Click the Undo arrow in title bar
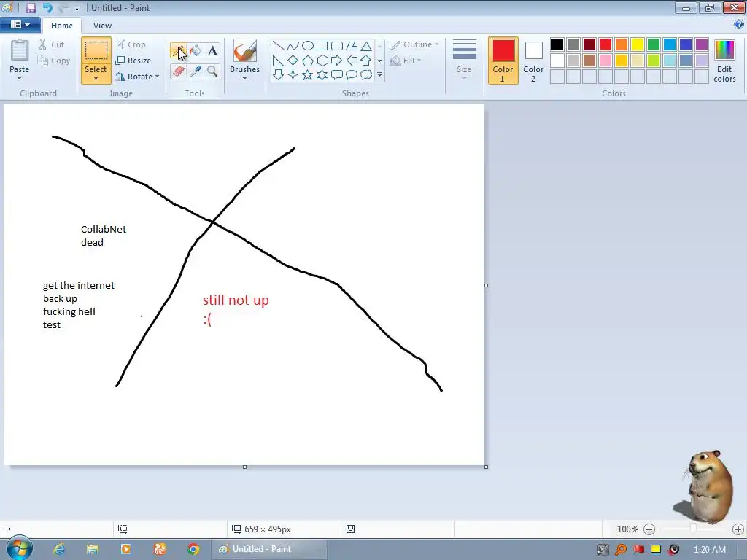 coord(47,7)
